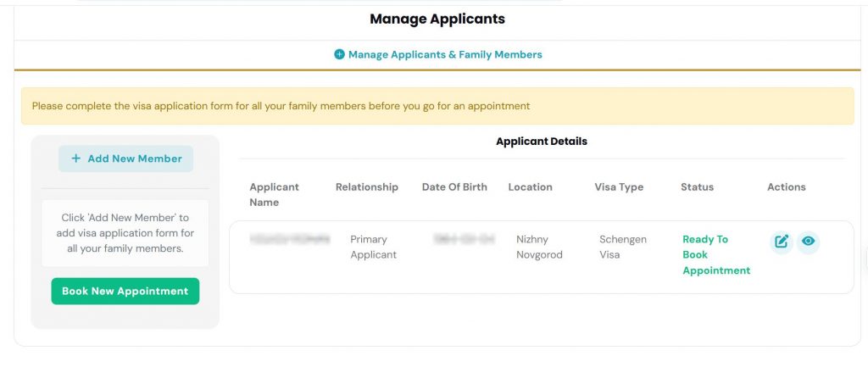Click the yellow visa form notice banner
The image size is (868, 367).
coord(437,106)
